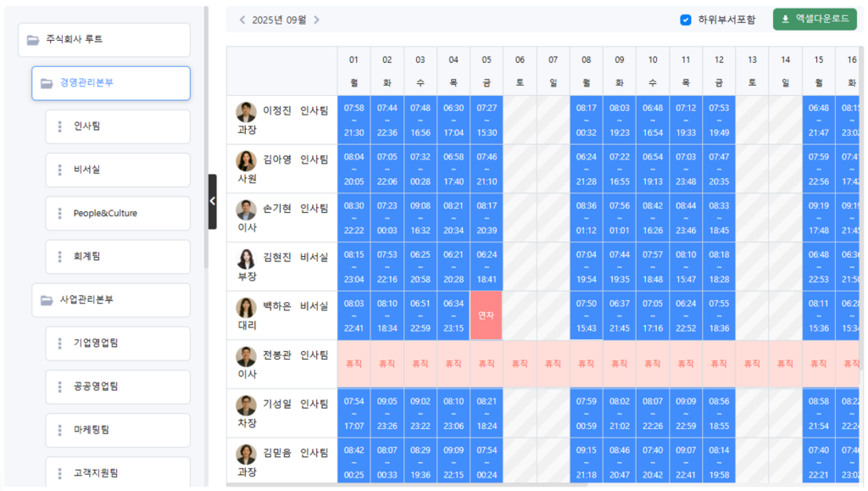The width and height of the screenshot is (868, 491).
Task: Click the drag handle icon beside 인사팀
Action: tap(59, 126)
